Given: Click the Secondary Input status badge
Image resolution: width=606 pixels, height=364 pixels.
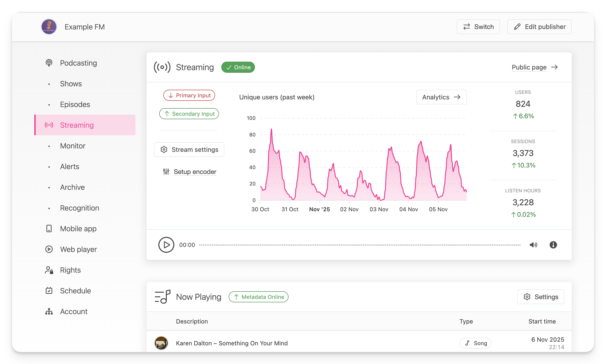Looking at the screenshot, I should click(189, 114).
